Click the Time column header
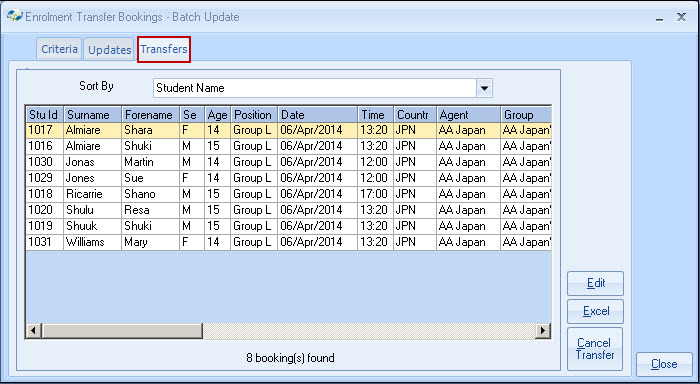The image size is (700, 384). click(x=375, y=115)
